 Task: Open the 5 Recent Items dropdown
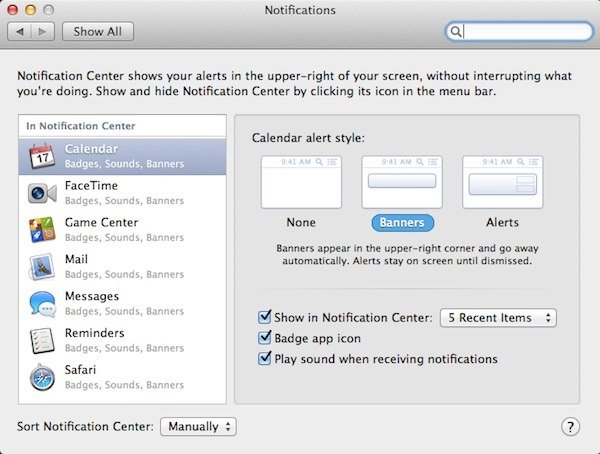(x=498, y=318)
